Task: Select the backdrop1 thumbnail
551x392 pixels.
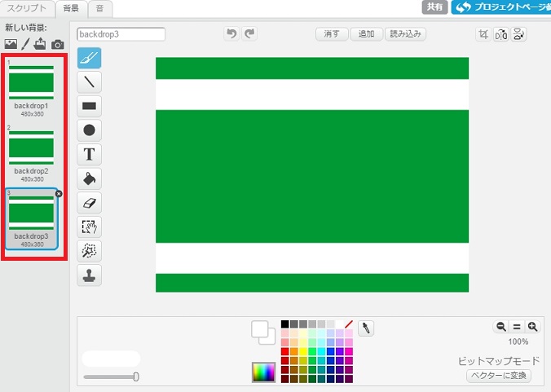Action: (31, 90)
